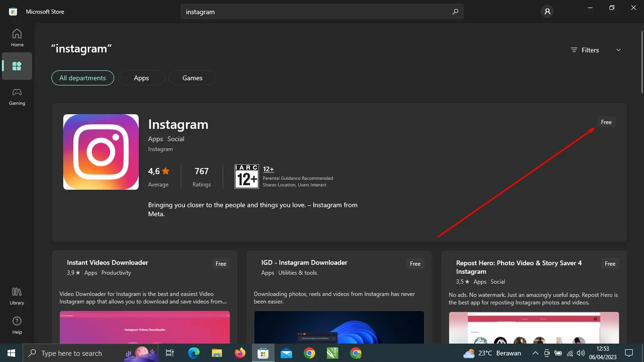Launch Firefox from the taskbar

pyautogui.click(x=240, y=353)
